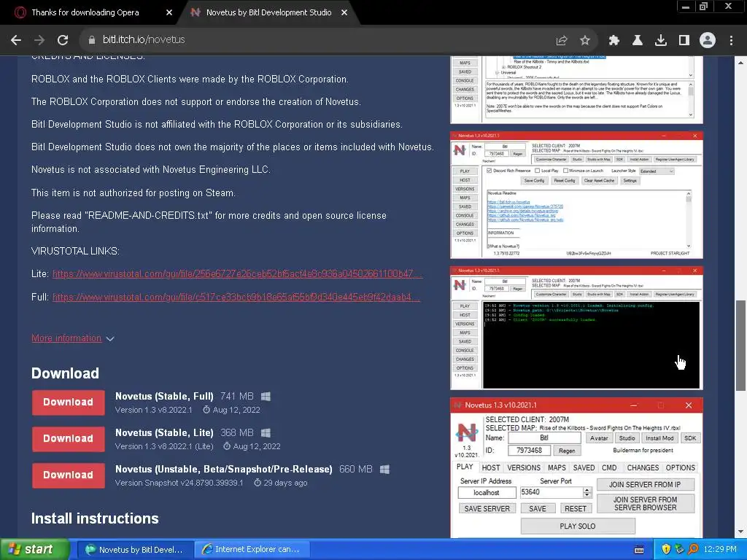The height and width of the screenshot is (560, 747).
Task: Open the Novetus console screenshot thumbnail
Action: pos(576,328)
